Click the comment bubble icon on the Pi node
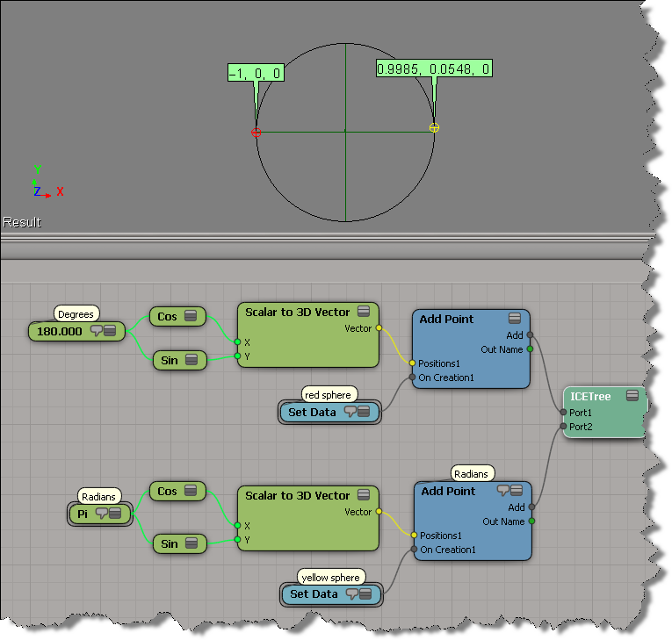The image size is (672, 640). [x=101, y=514]
